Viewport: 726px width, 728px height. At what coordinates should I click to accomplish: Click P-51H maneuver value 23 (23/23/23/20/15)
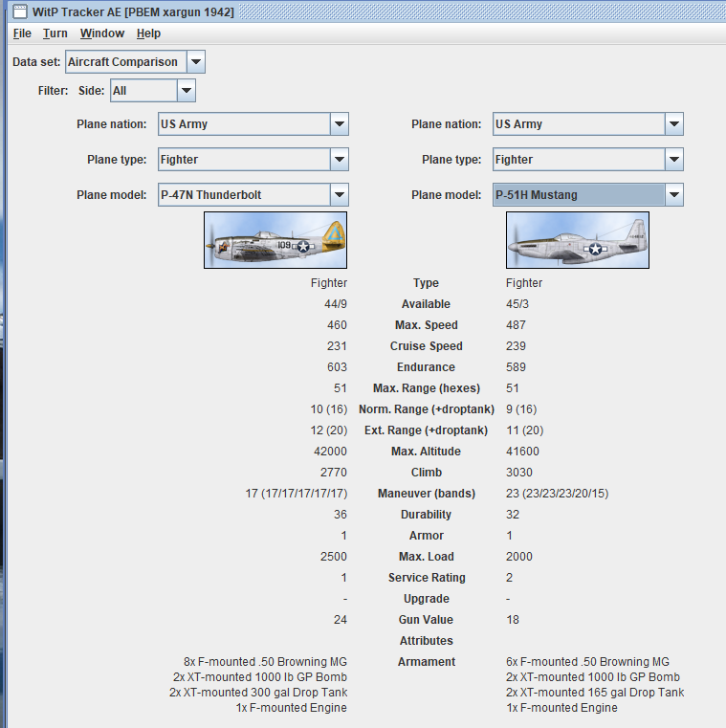point(557,493)
